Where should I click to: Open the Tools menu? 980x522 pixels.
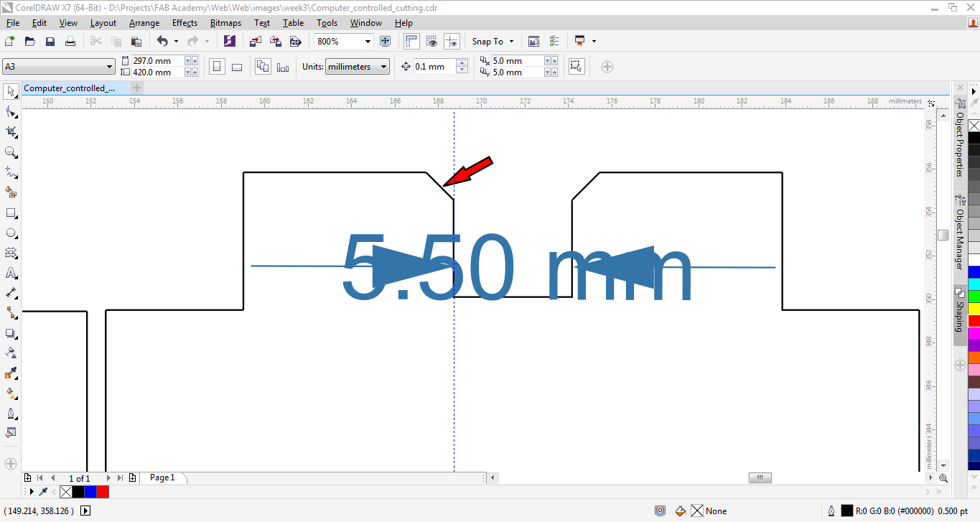[x=327, y=23]
